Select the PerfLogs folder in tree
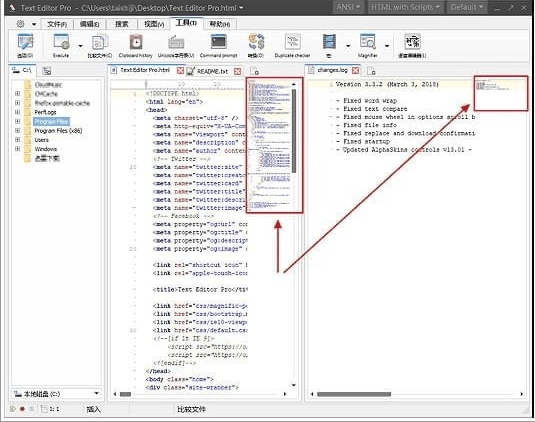This screenshot has height=422, width=535. point(45,112)
